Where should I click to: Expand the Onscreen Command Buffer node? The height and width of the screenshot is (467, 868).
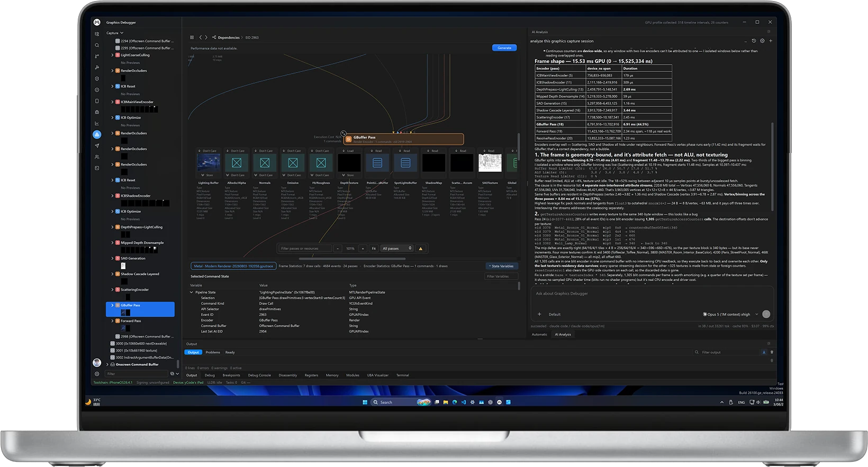[107, 364]
